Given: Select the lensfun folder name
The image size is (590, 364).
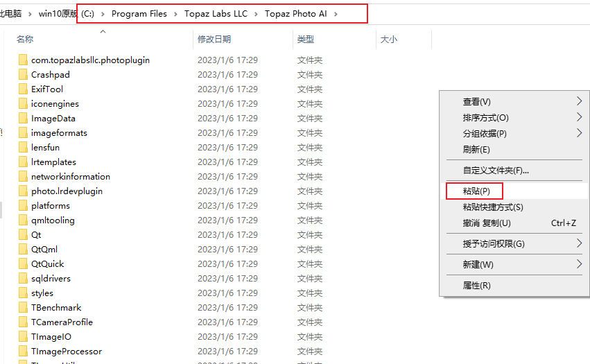Looking at the screenshot, I should [x=45, y=147].
